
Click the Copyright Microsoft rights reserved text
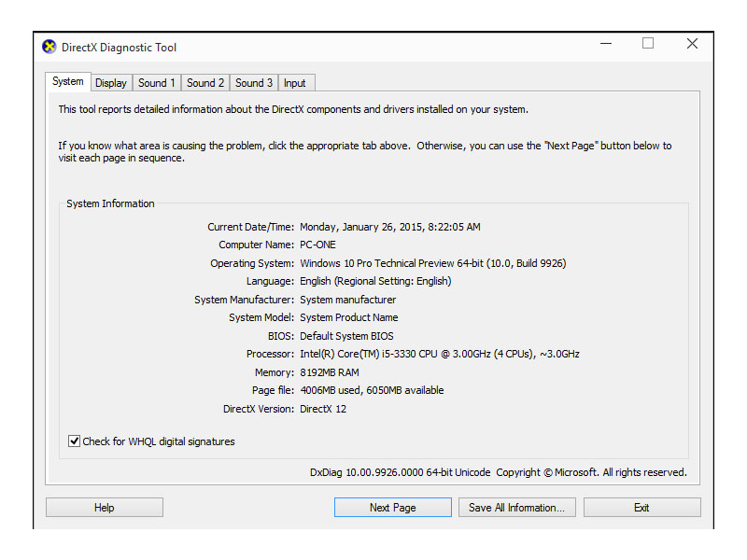(x=591, y=472)
